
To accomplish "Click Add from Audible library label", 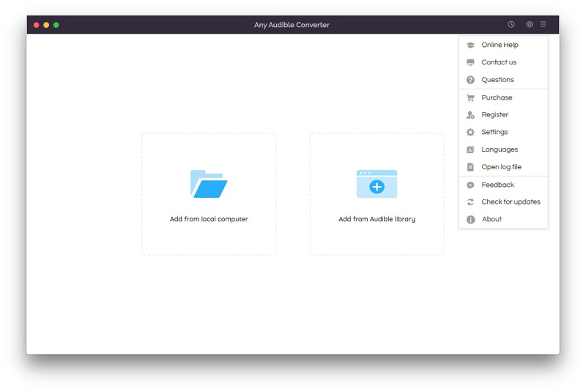I will pos(377,219).
